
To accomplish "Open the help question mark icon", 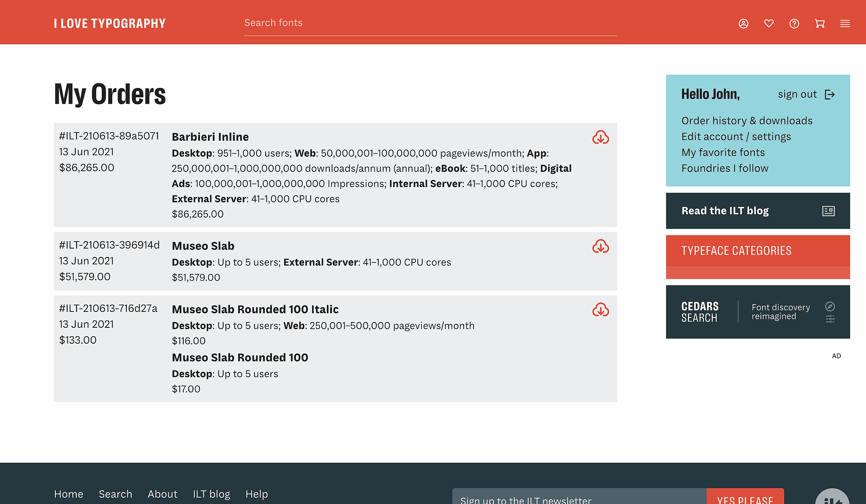I will [x=794, y=24].
